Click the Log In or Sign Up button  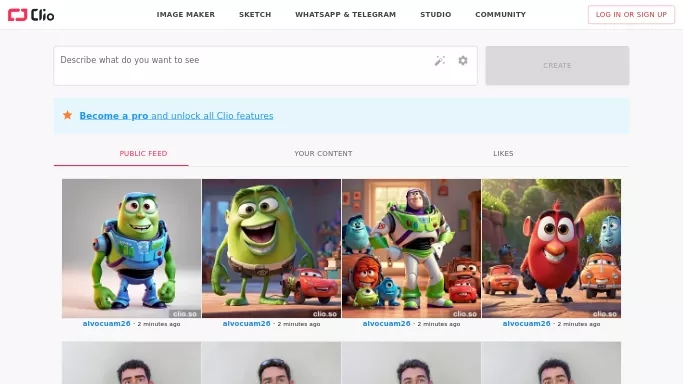click(631, 14)
